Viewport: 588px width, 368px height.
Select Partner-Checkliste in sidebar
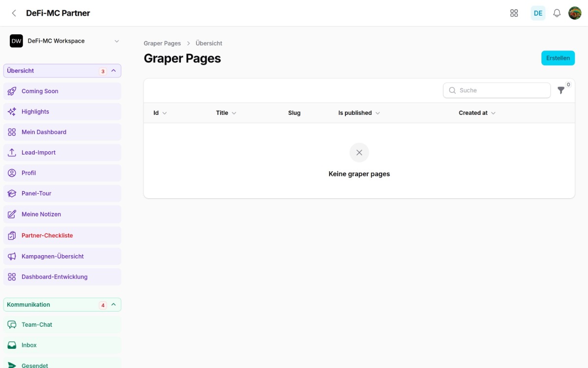point(62,236)
